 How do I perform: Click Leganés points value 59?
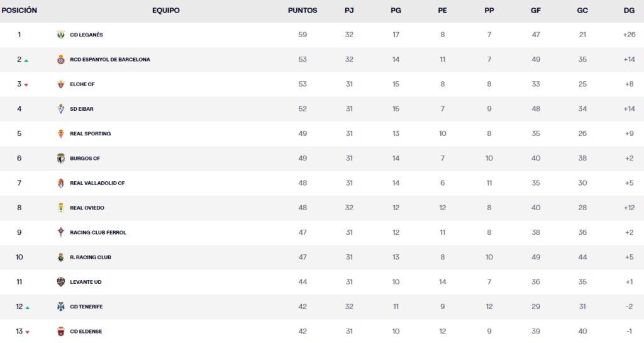[x=303, y=35]
